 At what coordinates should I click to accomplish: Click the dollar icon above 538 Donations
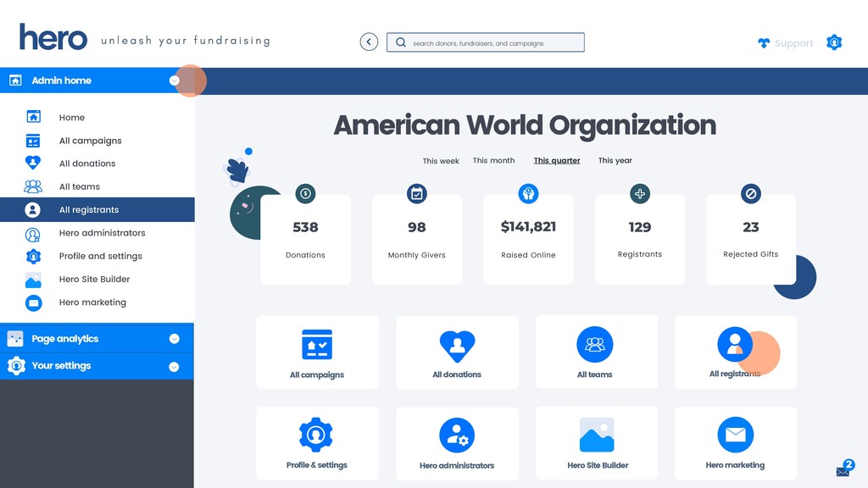coord(305,194)
